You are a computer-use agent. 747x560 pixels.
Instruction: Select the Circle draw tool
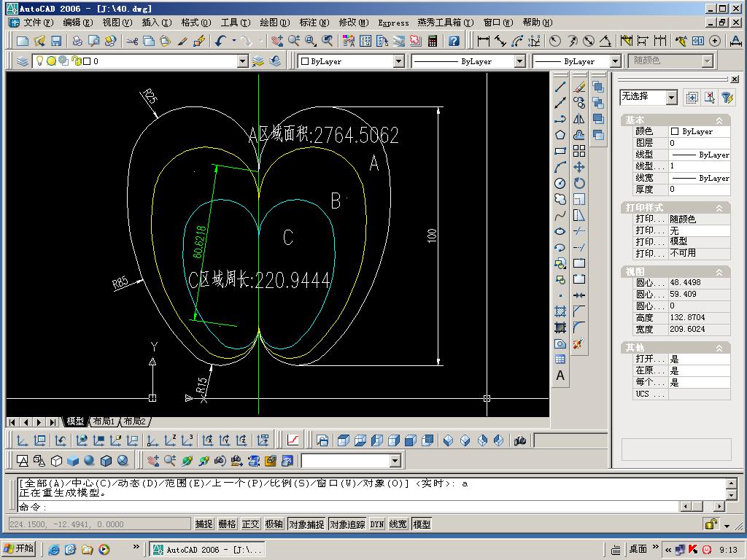click(x=560, y=183)
